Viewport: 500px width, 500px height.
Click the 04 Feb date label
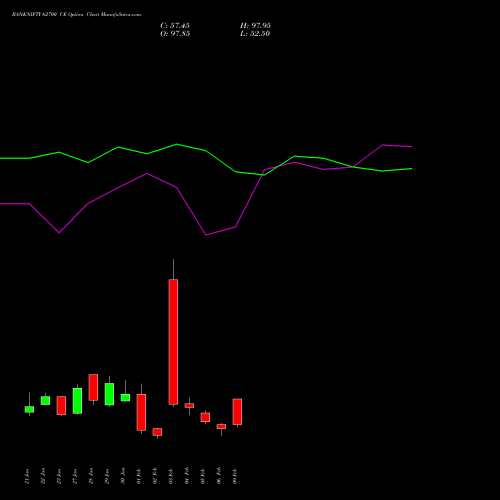point(187,476)
